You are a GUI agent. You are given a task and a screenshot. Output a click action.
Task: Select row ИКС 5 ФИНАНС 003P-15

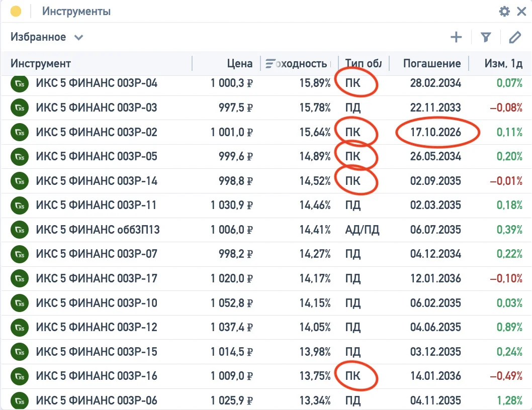point(266,352)
